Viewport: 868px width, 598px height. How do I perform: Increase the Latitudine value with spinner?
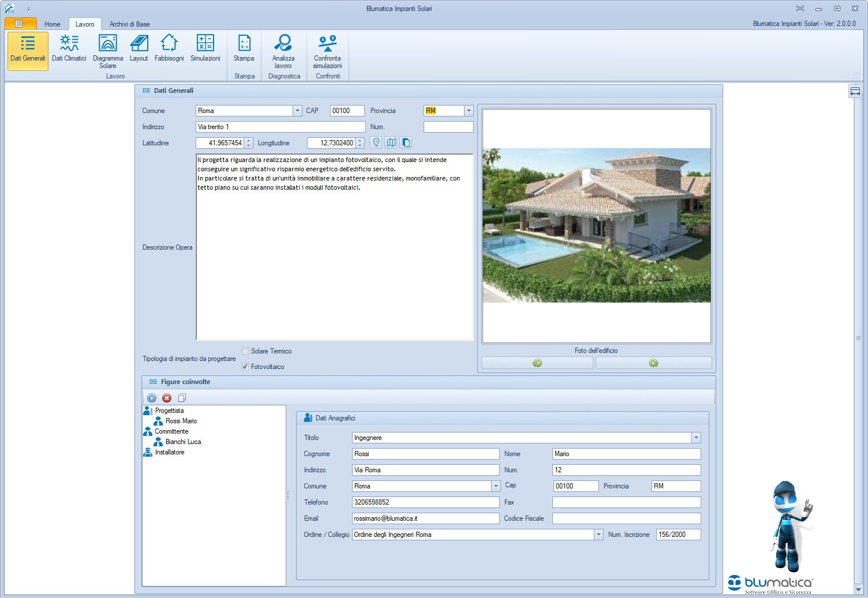pos(249,140)
